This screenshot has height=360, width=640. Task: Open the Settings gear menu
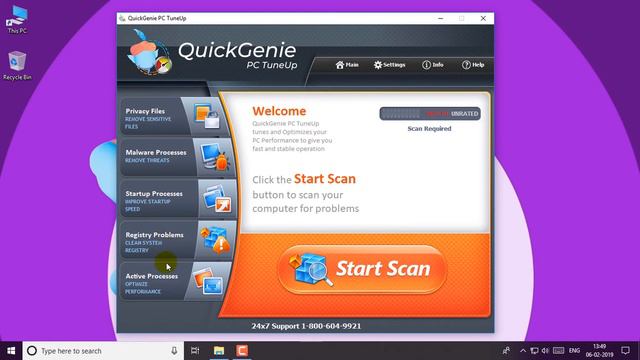(x=389, y=65)
